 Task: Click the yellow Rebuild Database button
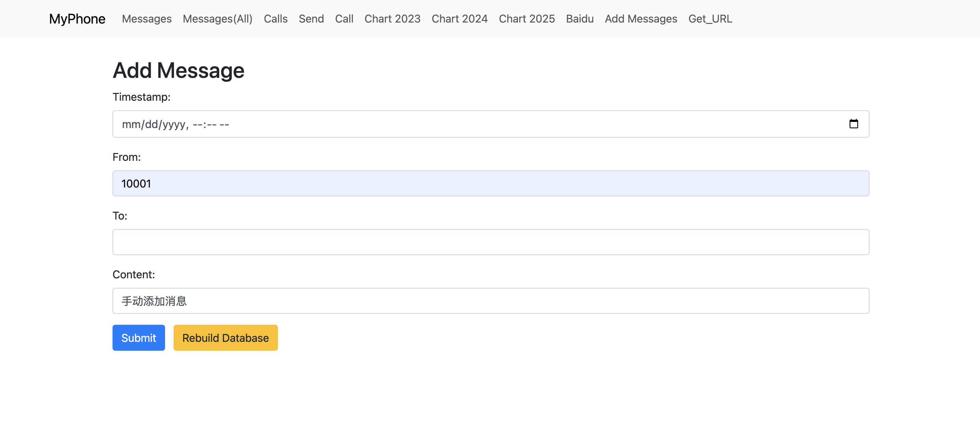[x=225, y=337]
